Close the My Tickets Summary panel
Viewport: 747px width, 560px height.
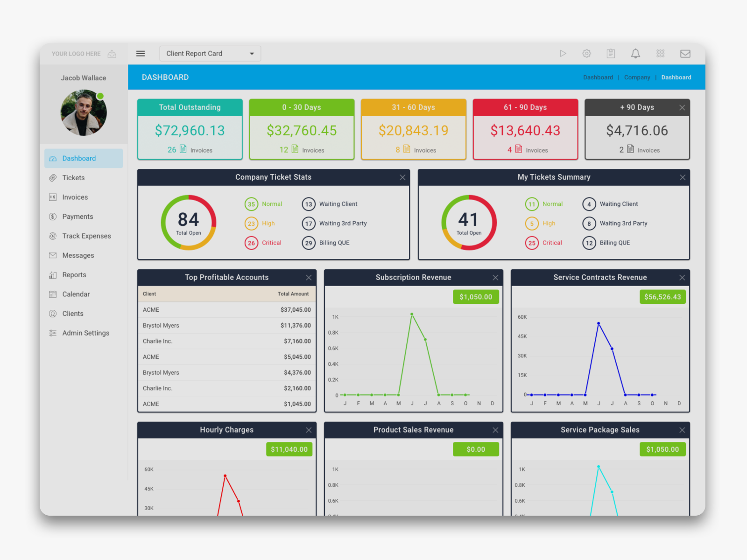tap(683, 177)
